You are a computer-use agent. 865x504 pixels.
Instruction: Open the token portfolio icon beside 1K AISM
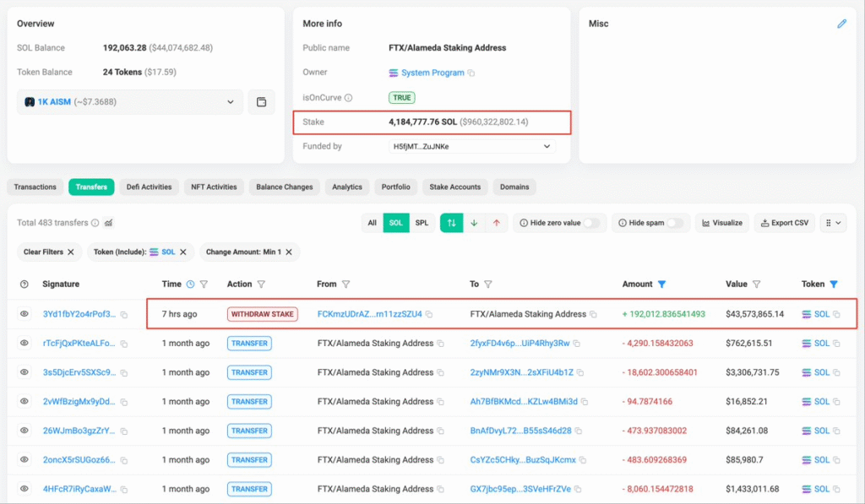tap(262, 102)
